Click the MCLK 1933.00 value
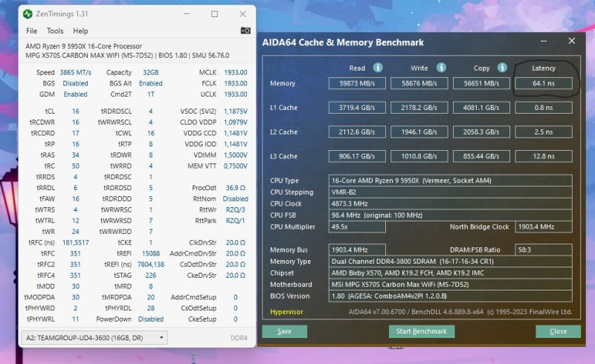The height and width of the screenshot is (364, 595). coord(236,72)
